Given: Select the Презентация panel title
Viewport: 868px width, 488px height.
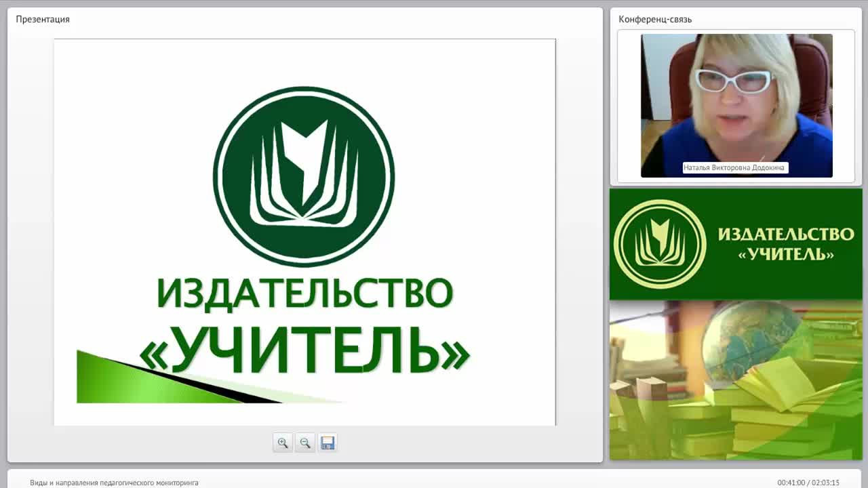Looking at the screenshot, I should coord(43,19).
